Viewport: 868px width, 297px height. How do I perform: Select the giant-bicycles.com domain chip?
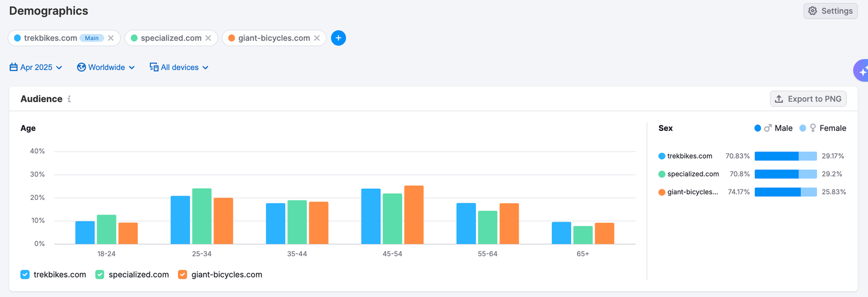point(274,38)
